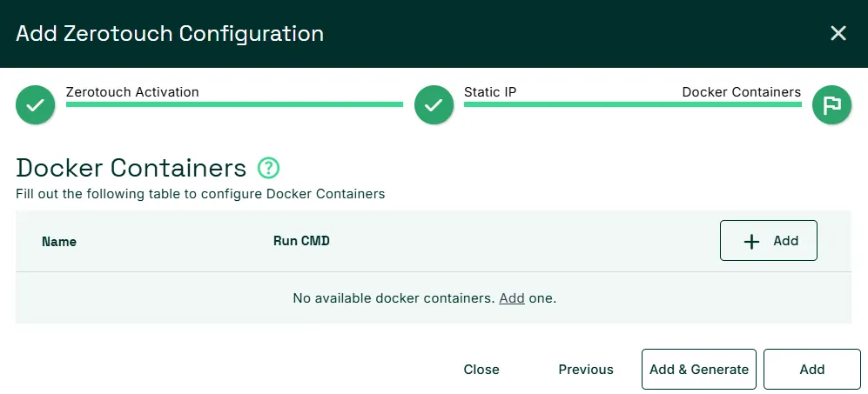
Task: Click the progress bar under Static IP
Action: [633, 104]
